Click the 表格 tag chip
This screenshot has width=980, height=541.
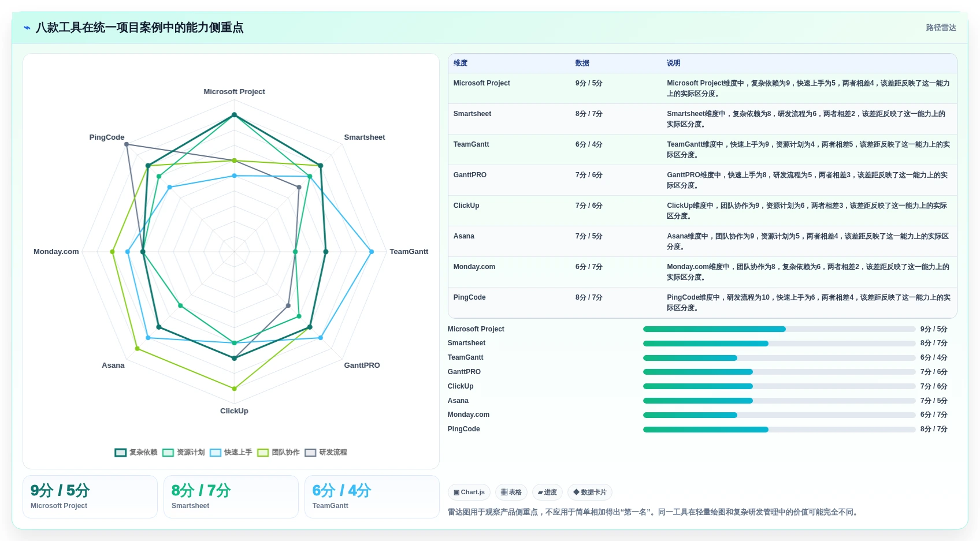[x=511, y=493]
